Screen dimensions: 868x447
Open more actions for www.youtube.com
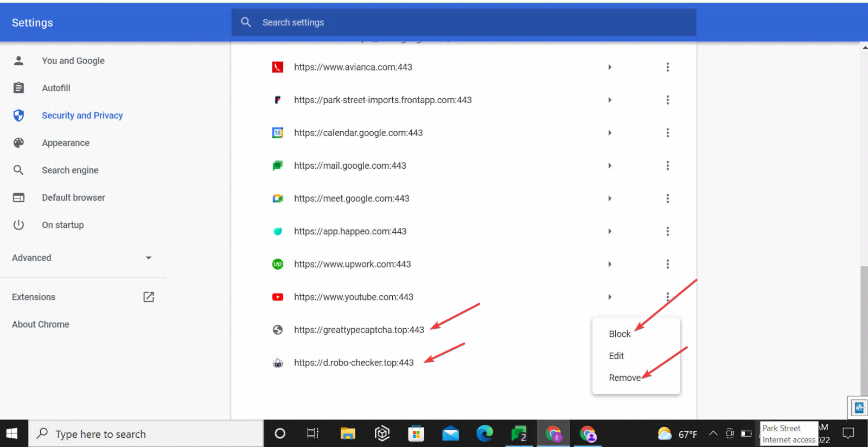[668, 297]
